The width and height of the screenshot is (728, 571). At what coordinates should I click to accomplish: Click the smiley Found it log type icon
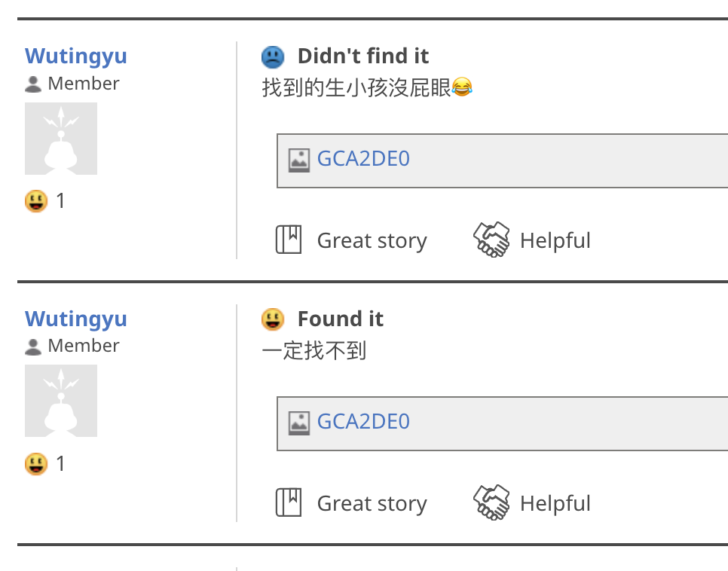[x=272, y=319]
